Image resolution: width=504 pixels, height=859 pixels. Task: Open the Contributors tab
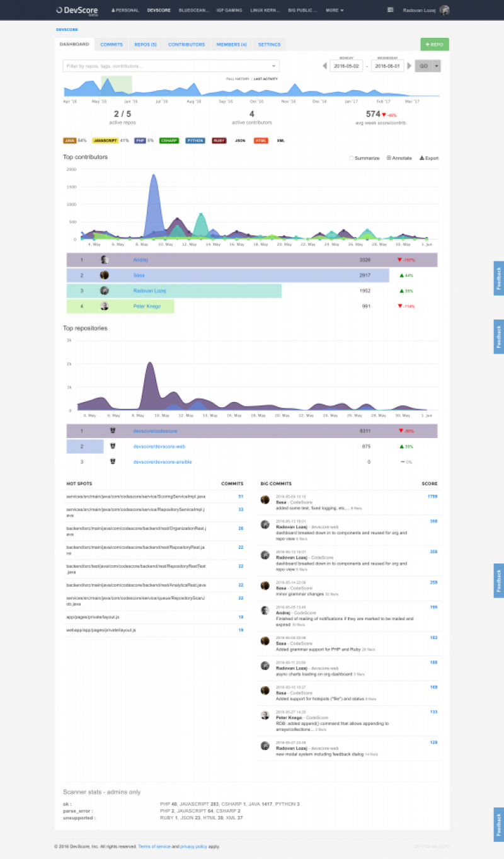(x=186, y=45)
